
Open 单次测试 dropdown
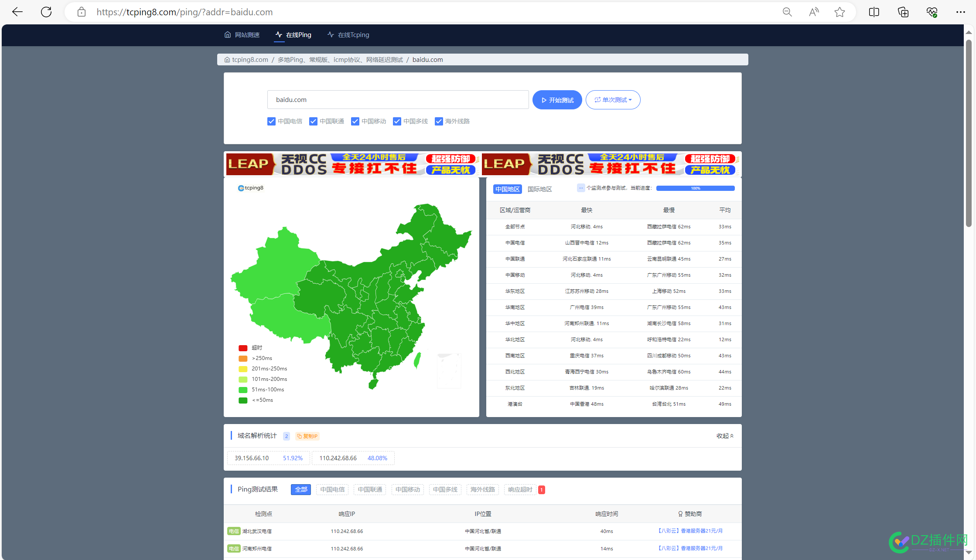(613, 100)
